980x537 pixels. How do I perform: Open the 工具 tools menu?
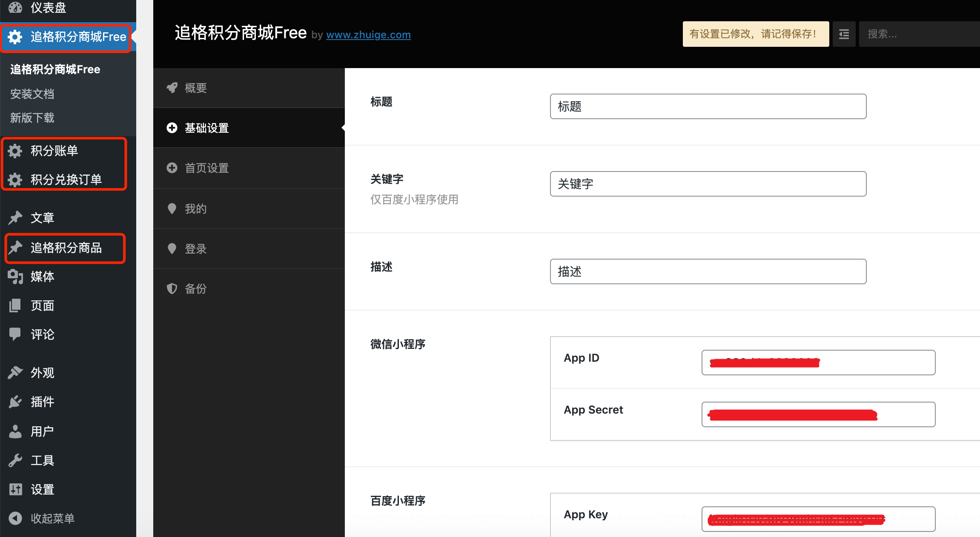click(68, 460)
